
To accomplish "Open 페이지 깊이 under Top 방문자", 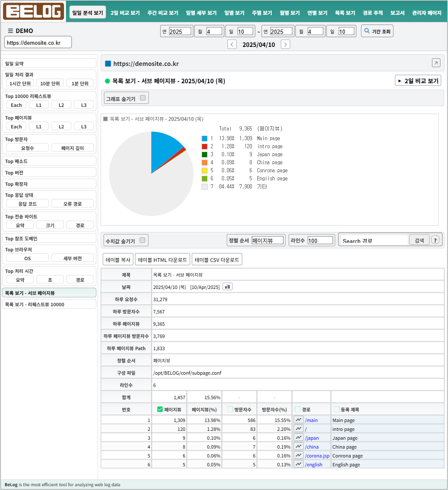I will click(73, 148).
